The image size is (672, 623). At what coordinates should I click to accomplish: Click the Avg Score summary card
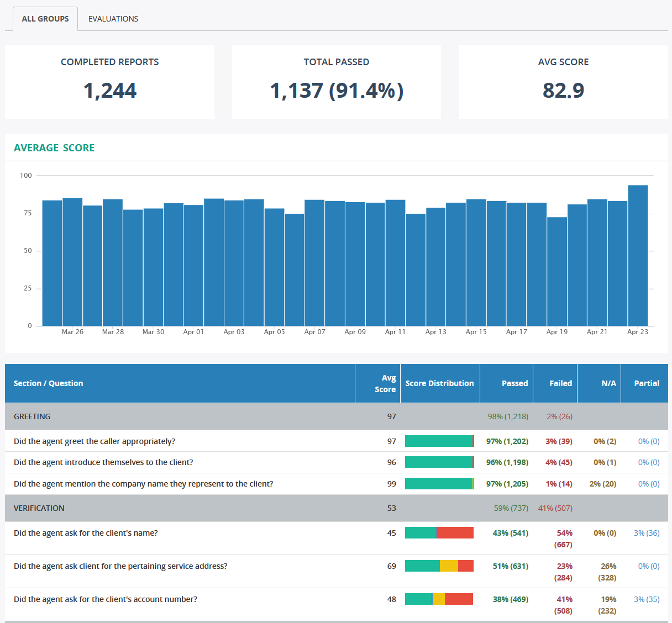pos(563,82)
